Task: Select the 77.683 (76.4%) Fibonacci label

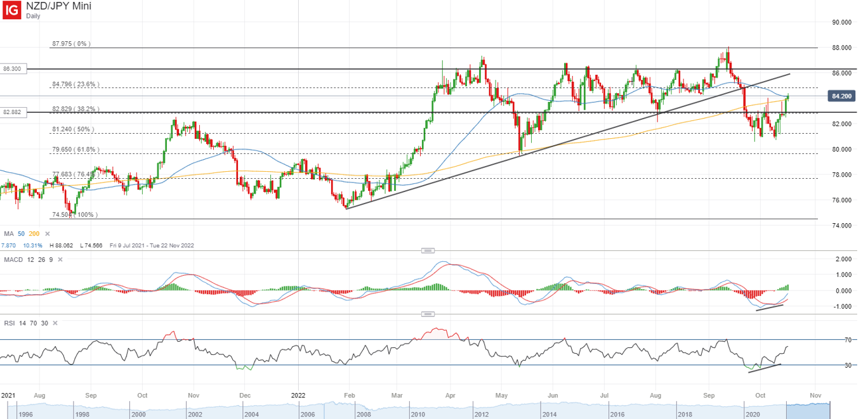Action: (75, 174)
